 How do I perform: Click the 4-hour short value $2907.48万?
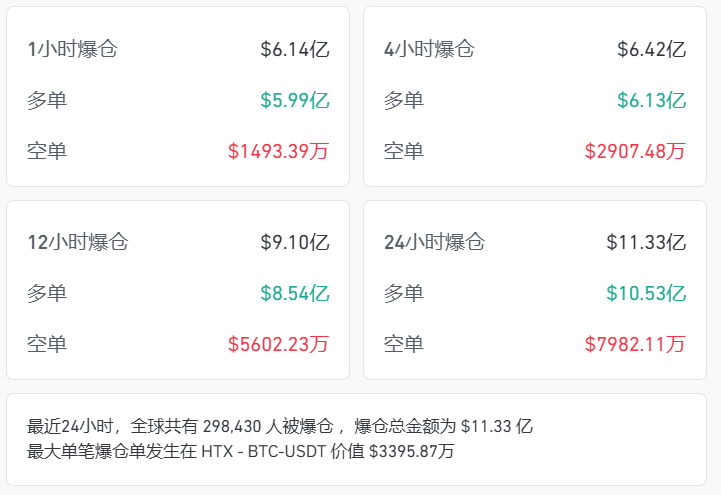tap(635, 151)
